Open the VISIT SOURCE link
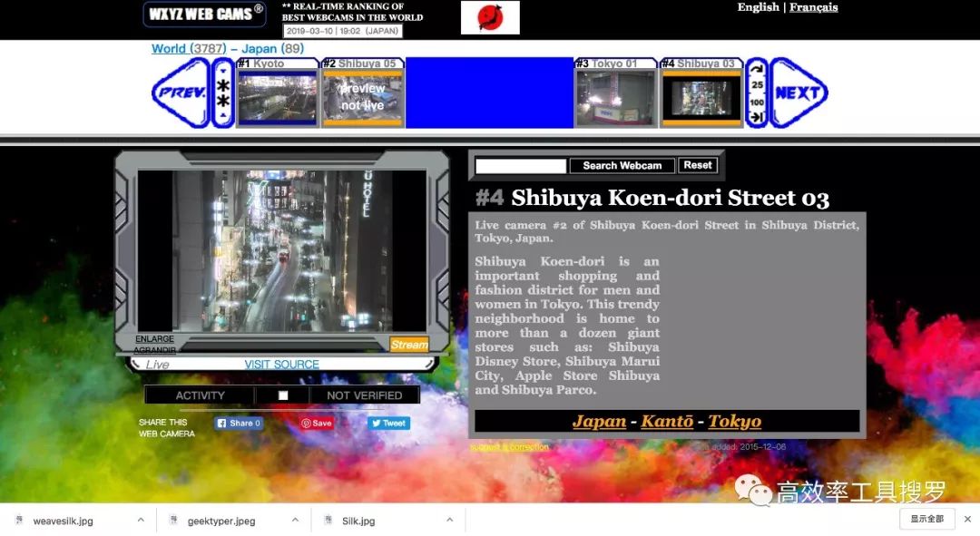 click(x=281, y=365)
